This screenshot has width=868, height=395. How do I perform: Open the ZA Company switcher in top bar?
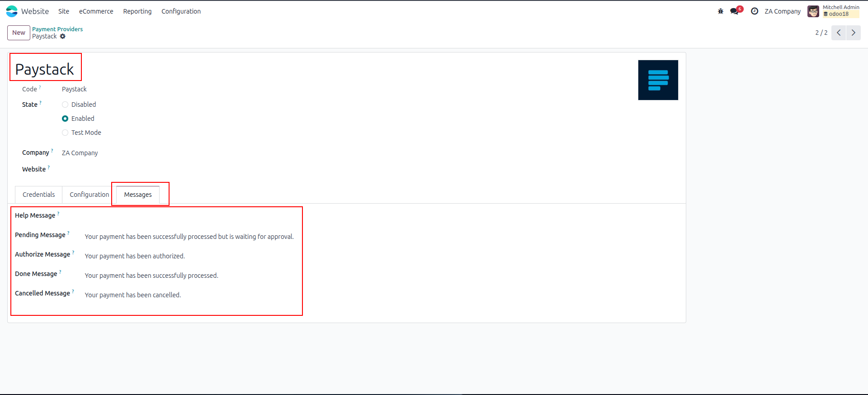[783, 11]
